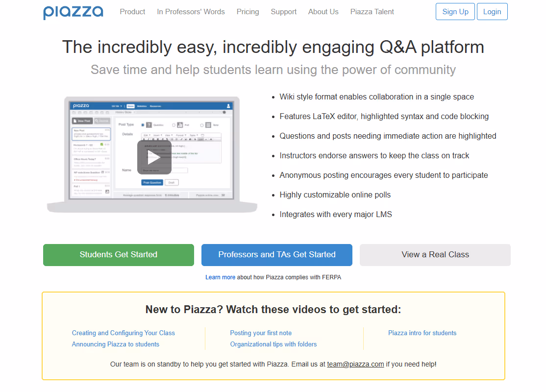Click the headline 'The incredibly easy, incredibly engaging Q&A platform'

(273, 47)
